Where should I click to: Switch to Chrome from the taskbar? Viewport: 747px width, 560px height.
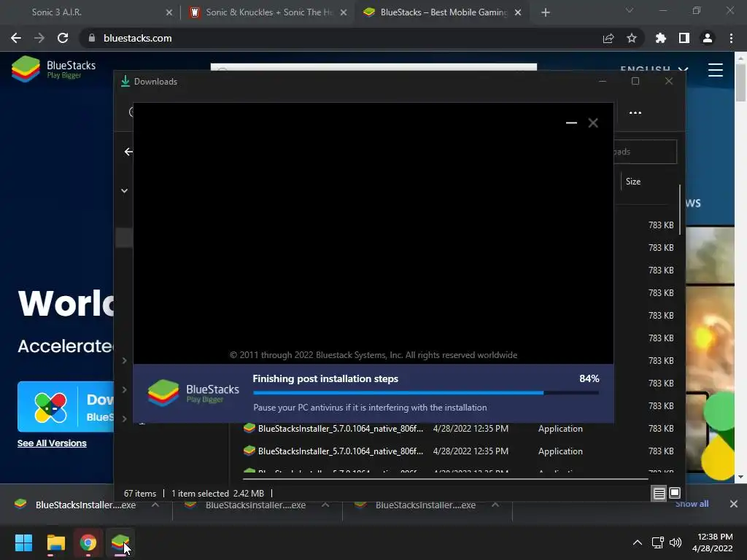(x=88, y=542)
